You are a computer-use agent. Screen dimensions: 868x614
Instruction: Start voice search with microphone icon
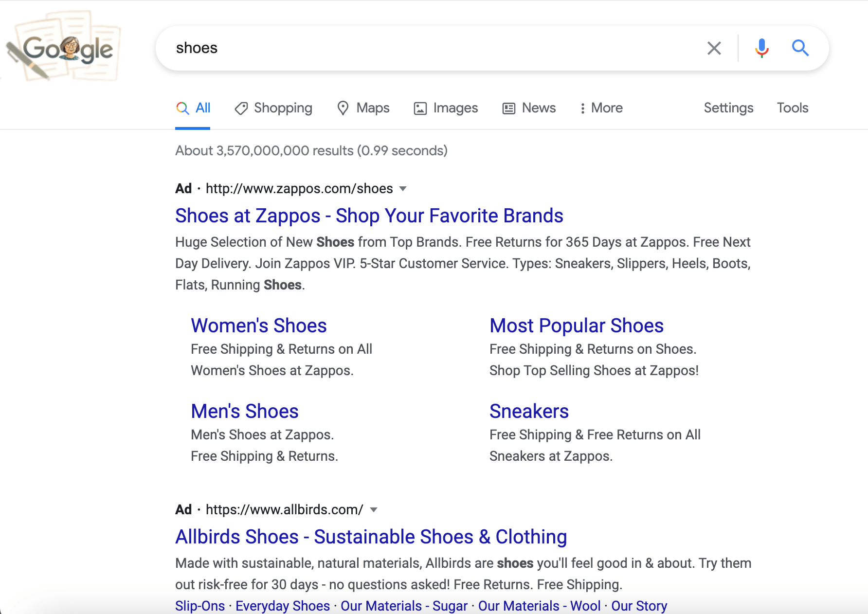761,48
